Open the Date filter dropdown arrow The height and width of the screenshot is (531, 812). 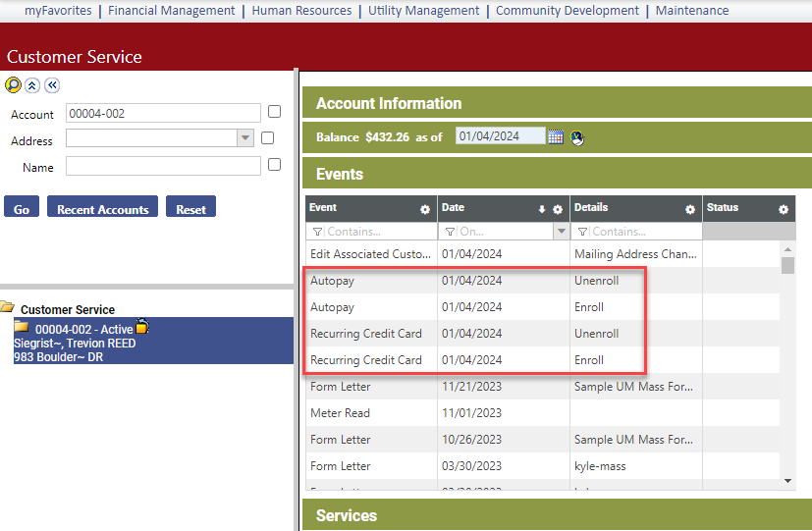click(562, 232)
